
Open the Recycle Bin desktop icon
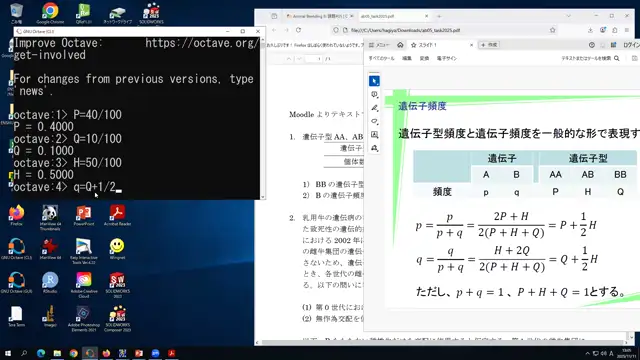(x=16, y=13)
